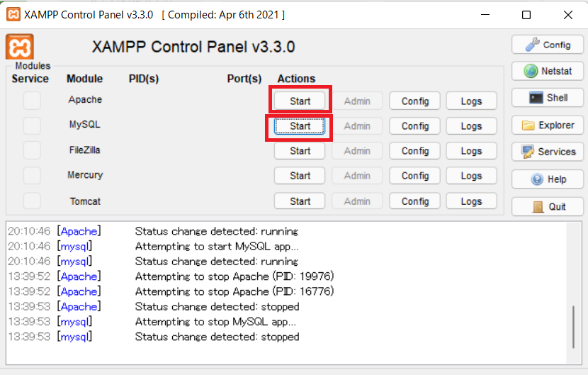Open the Config wrench button
Image resolution: width=588 pixels, height=375 pixels.
pyautogui.click(x=548, y=45)
